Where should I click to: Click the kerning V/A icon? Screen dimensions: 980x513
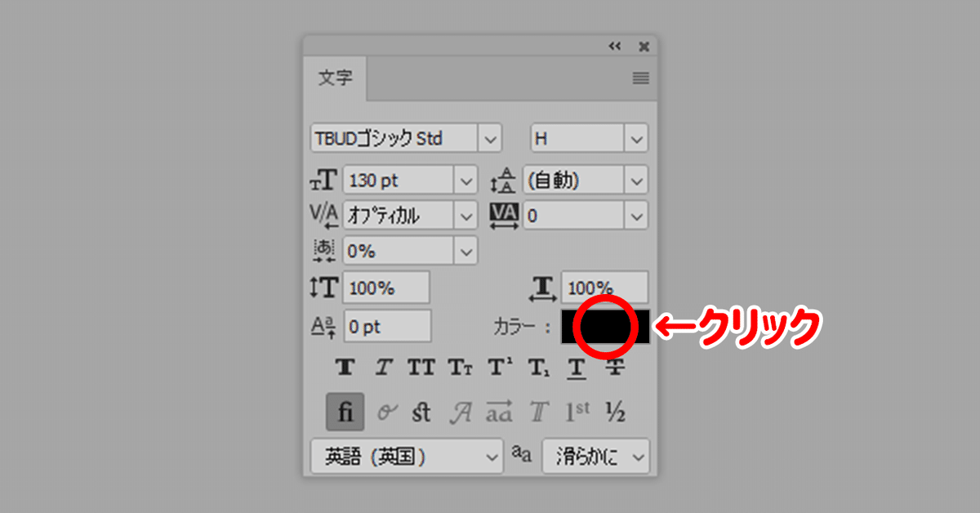[x=323, y=215]
